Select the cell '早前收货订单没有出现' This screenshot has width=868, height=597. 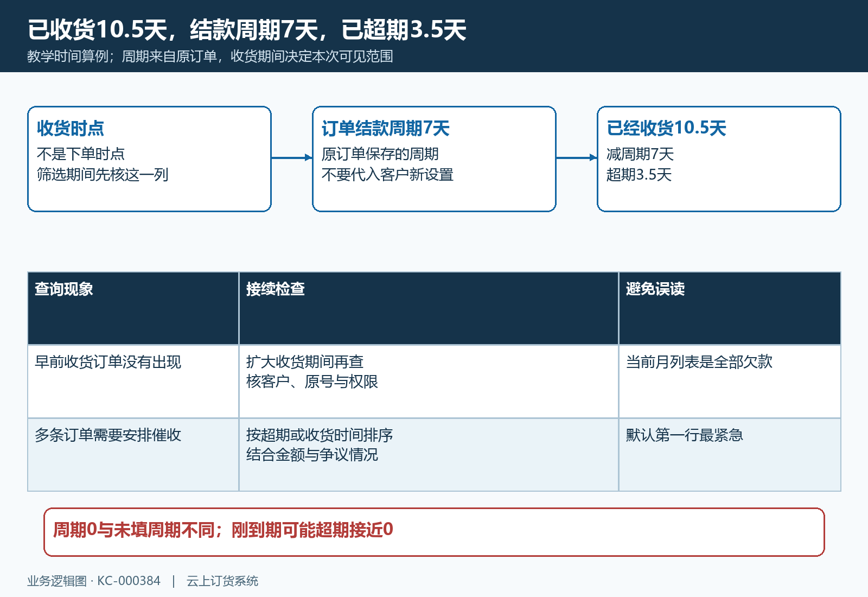tap(133, 382)
